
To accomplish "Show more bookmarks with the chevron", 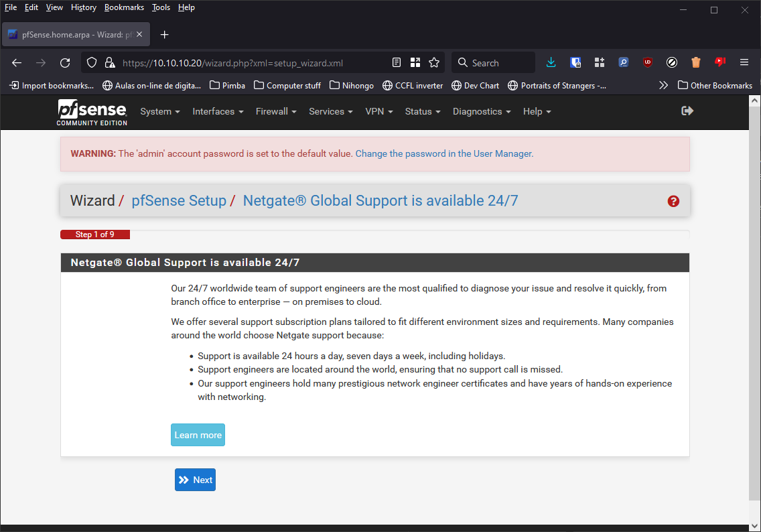I will 663,85.
